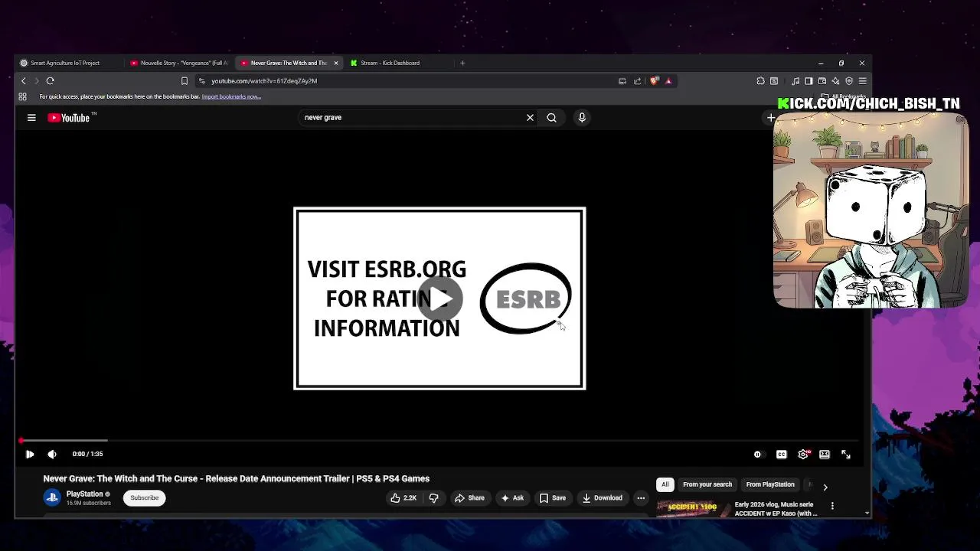The height and width of the screenshot is (551, 980).
Task: Show more filter chips with the right arrow
Action: 825,487
